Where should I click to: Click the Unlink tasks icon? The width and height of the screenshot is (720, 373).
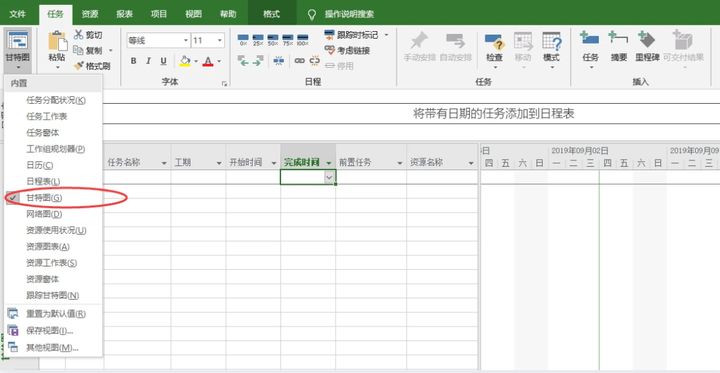coord(315,61)
